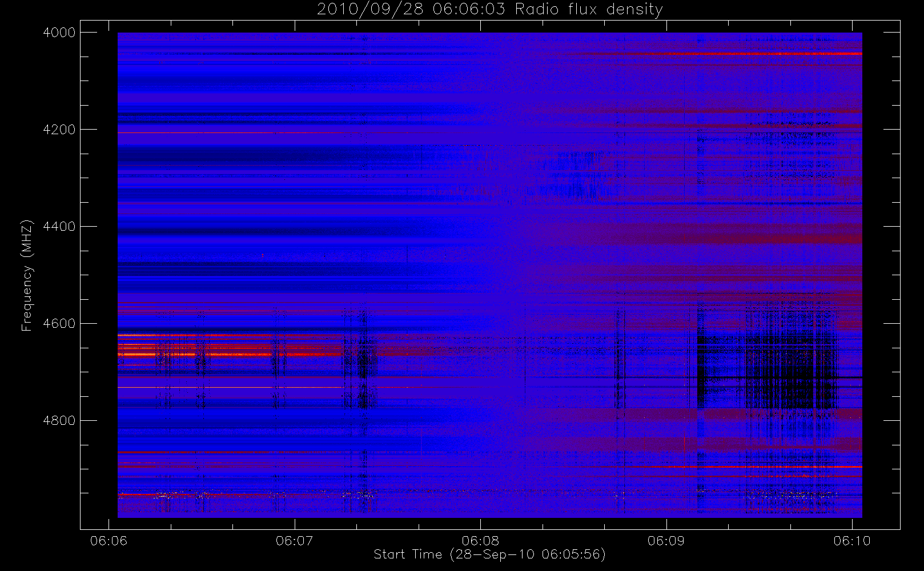This screenshot has height=571, width=924.
Task: Click the 4800 frequency tick label
Action: [59, 421]
